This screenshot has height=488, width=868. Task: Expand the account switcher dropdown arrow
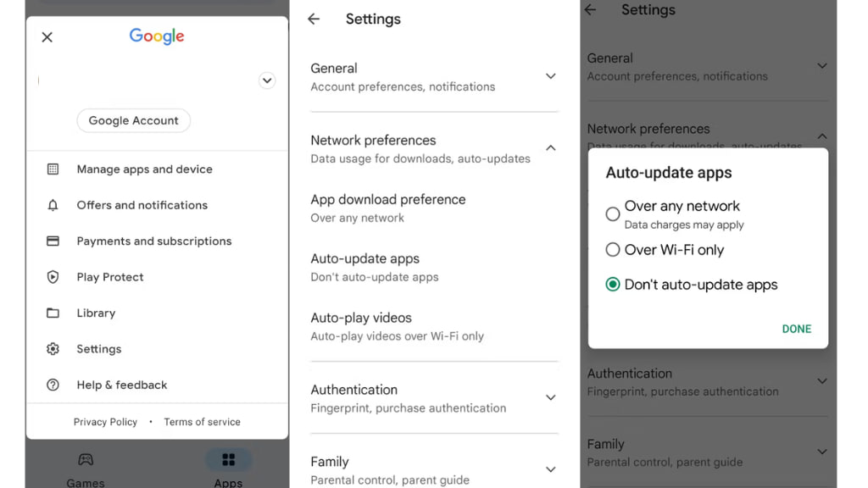[266, 80]
